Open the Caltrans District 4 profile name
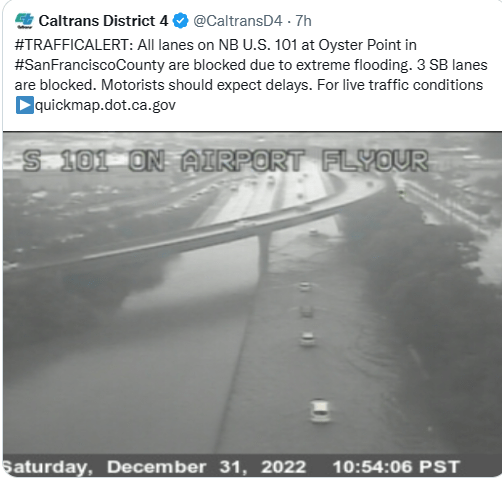The height and width of the screenshot is (479, 502). (x=103, y=21)
